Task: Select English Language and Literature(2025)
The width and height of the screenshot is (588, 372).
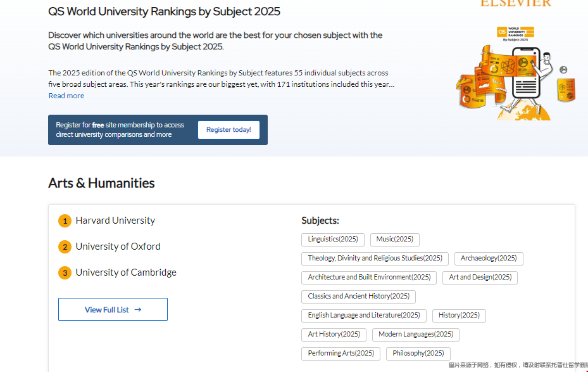Action: [364, 316]
